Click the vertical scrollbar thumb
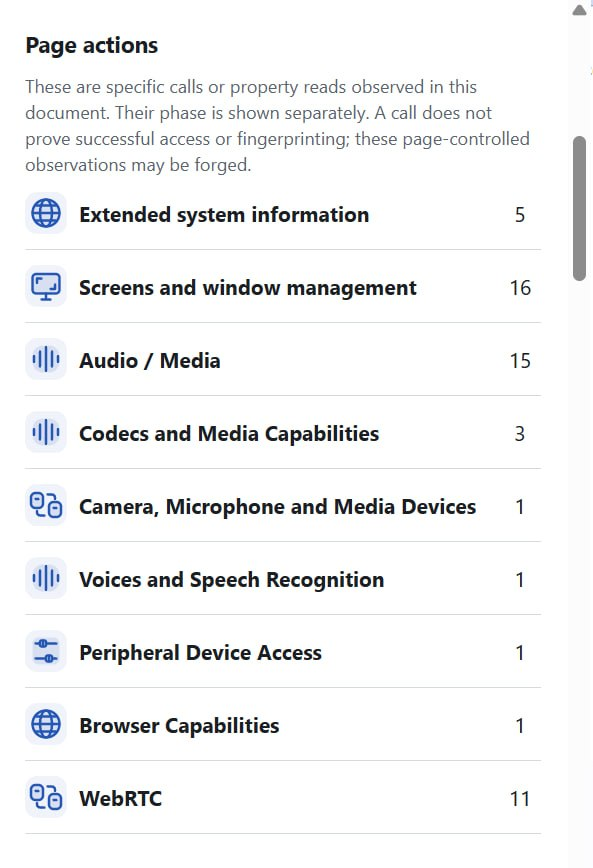 [579, 209]
